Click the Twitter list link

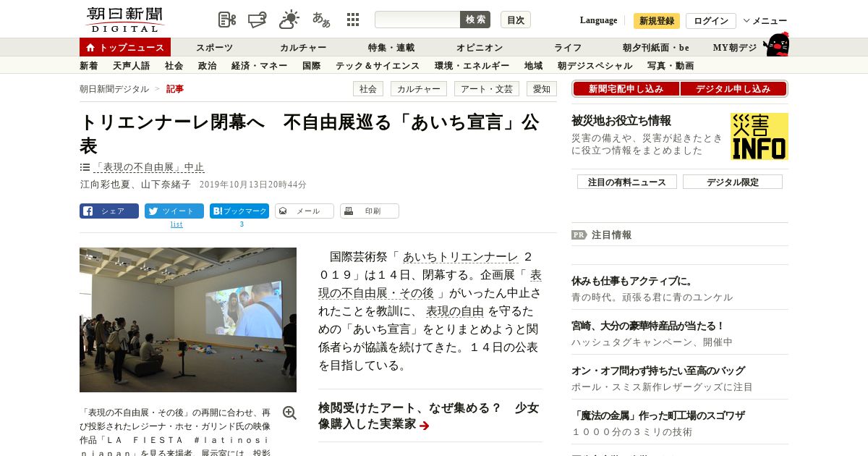coord(176,224)
